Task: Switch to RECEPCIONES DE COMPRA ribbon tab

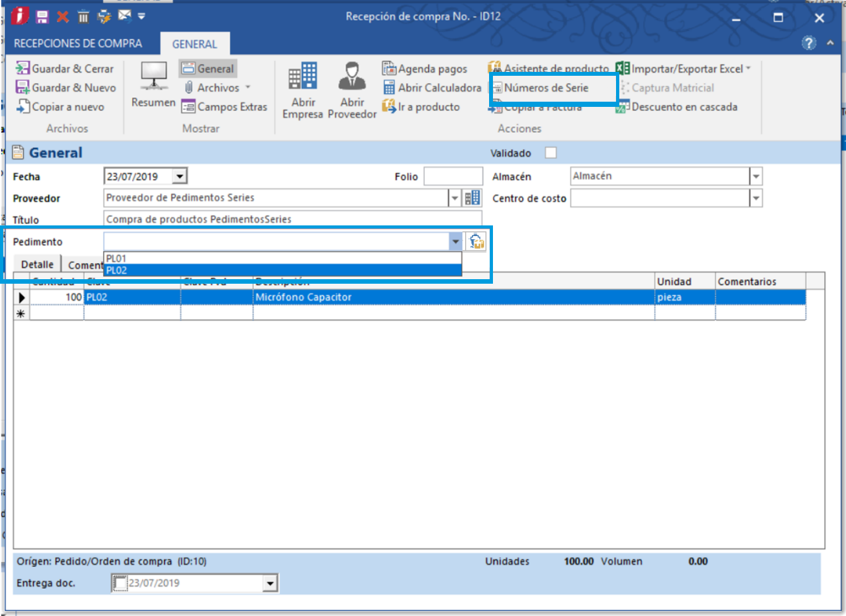Action: click(x=78, y=43)
